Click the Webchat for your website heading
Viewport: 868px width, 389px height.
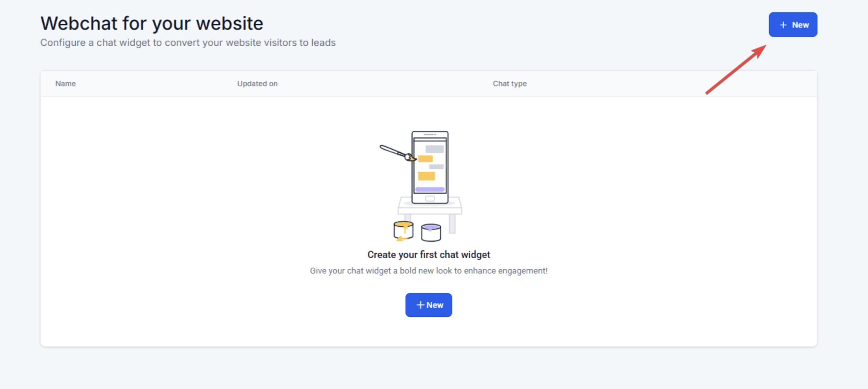coord(152,23)
